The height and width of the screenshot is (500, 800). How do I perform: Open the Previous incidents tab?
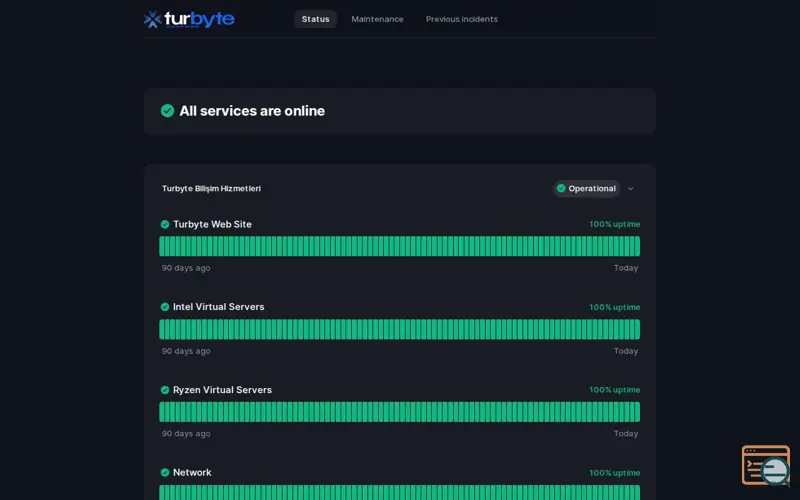point(462,19)
